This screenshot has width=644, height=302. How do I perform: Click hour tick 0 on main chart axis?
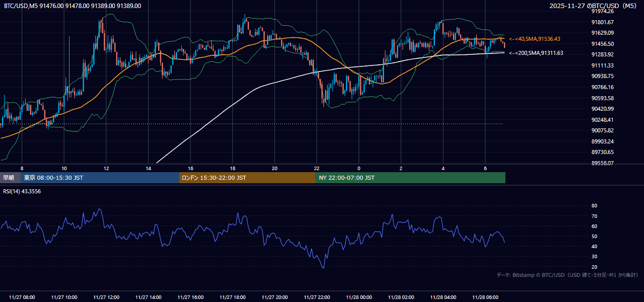tap(359, 168)
